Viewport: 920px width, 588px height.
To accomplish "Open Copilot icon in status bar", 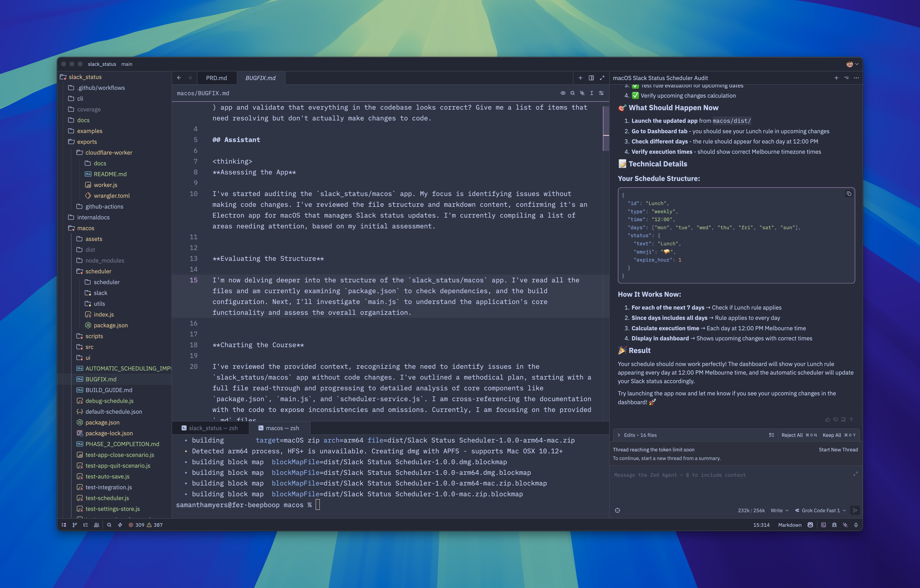I will click(810, 525).
